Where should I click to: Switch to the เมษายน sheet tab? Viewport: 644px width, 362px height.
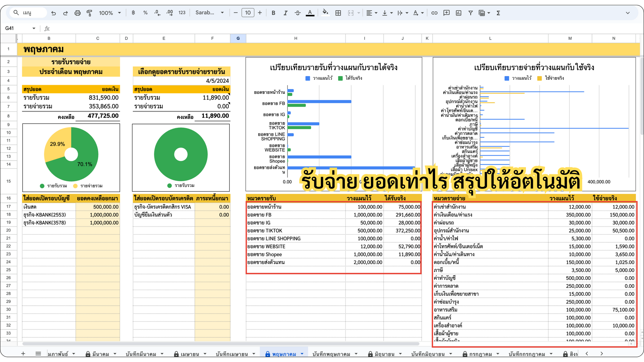click(190, 354)
